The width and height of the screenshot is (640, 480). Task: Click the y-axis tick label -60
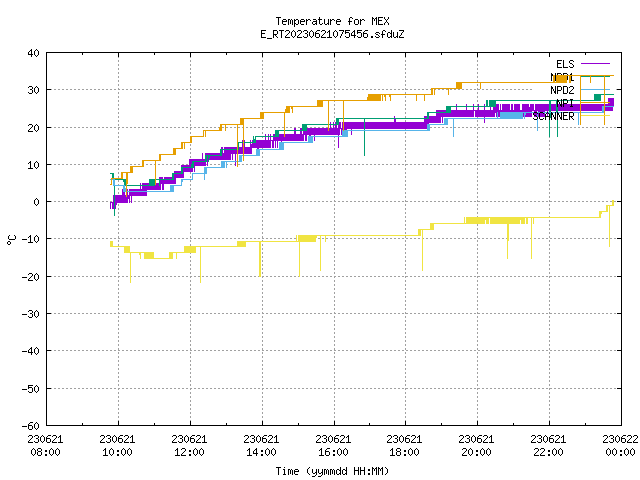[31, 426]
